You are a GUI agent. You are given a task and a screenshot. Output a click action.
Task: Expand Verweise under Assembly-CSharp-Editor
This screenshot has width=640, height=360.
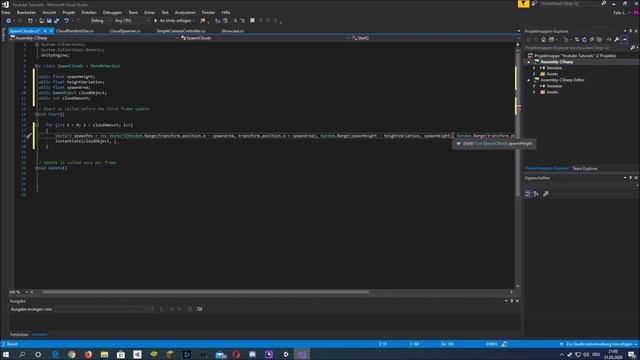click(535, 86)
